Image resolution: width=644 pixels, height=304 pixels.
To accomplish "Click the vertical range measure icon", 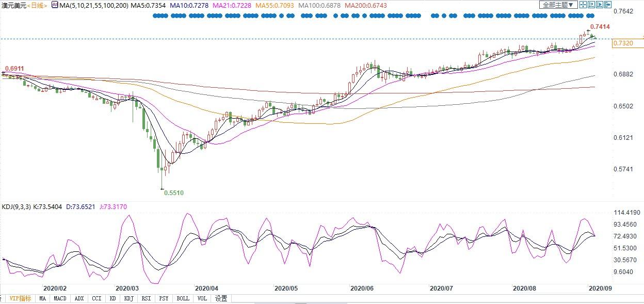I will coord(591,5).
